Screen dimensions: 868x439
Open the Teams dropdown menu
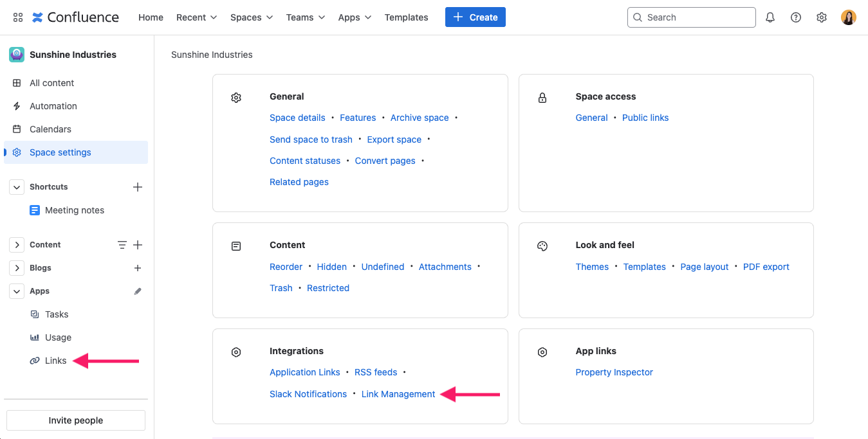pyautogui.click(x=305, y=17)
